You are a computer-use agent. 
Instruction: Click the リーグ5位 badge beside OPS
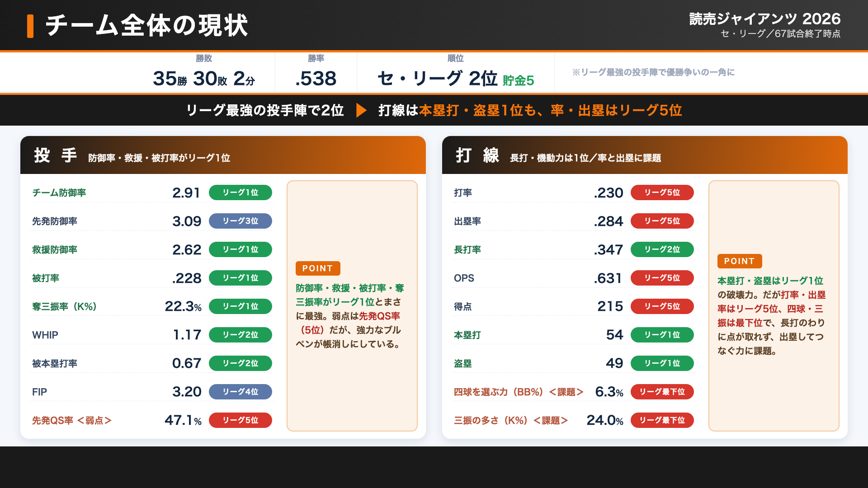click(662, 278)
